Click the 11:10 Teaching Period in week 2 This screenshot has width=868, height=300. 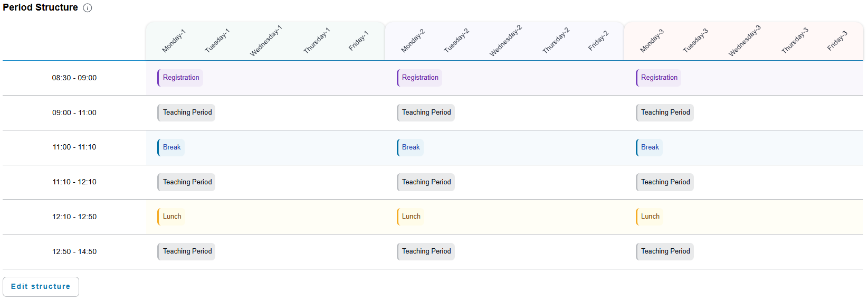(426, 182)
